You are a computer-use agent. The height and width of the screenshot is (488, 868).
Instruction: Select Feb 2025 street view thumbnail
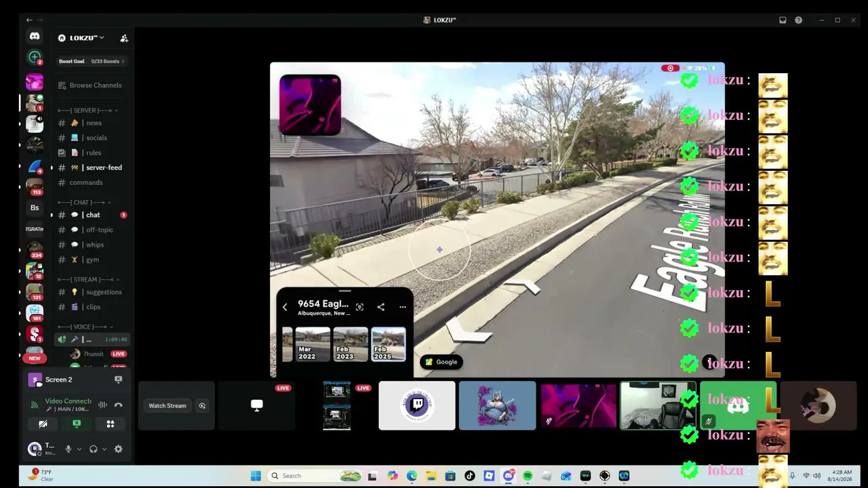tap(389, 344)
